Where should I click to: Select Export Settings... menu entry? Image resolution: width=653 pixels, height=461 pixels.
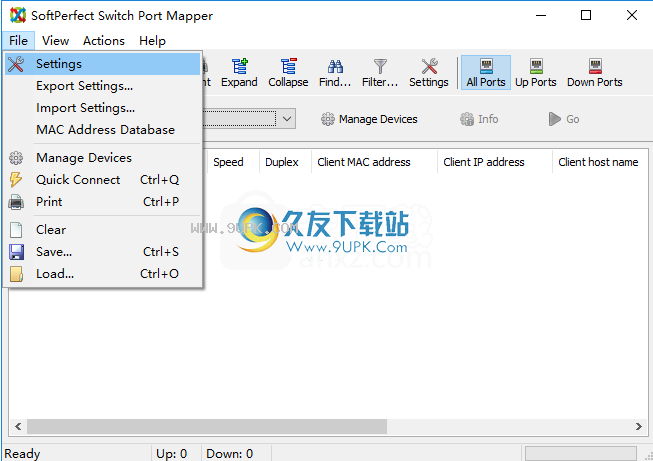(x=102, y=86)
